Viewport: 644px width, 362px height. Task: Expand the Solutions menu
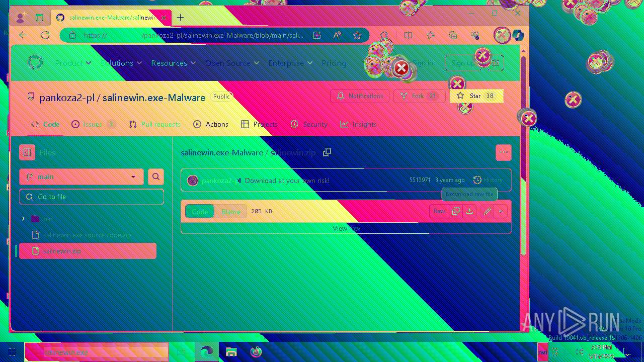(121, 63)
